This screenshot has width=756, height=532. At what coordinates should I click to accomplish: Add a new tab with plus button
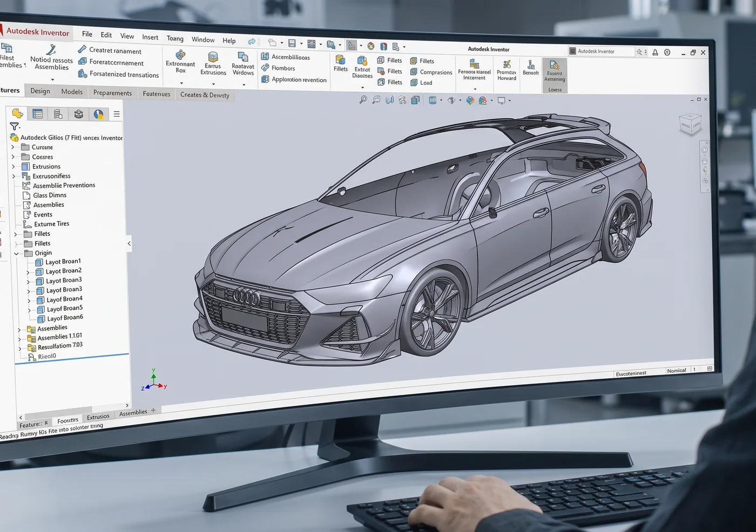tap(153, 410)
